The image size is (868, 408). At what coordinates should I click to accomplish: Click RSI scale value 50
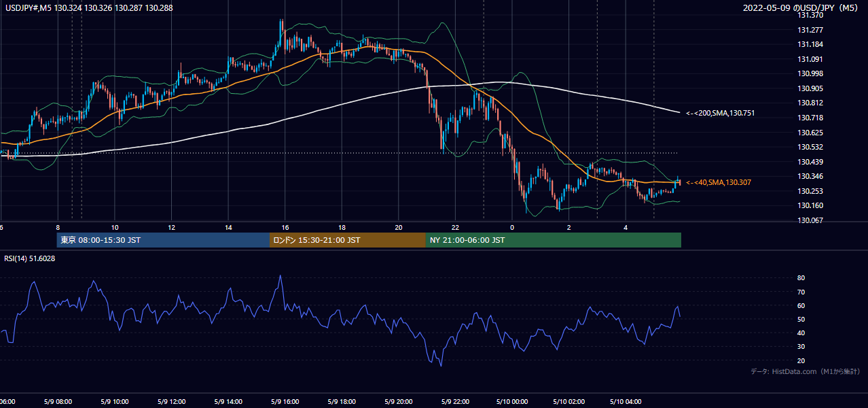click(x=801, y=319)
